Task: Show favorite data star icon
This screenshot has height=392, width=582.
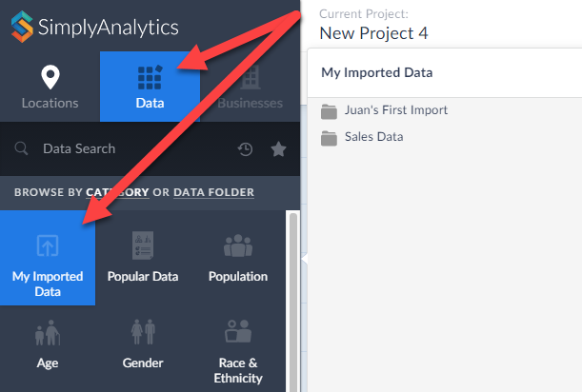Action: 278,149
